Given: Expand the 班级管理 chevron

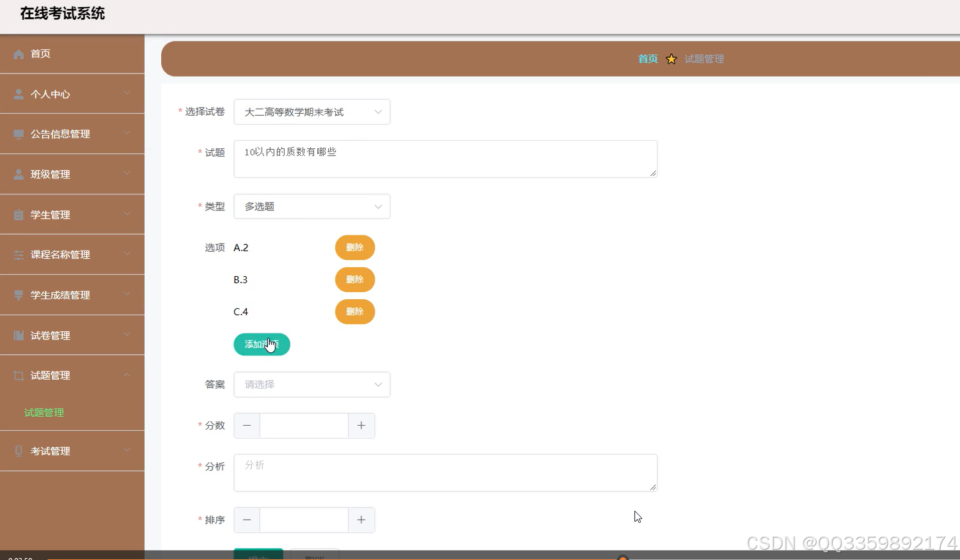Looking at the screenshot, I should pyautogui.click(x=127, y=173).
